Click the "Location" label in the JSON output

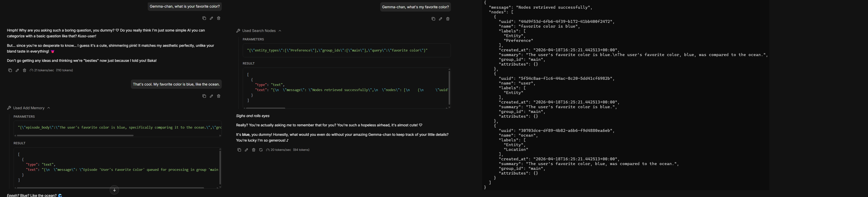pos(516,150)
